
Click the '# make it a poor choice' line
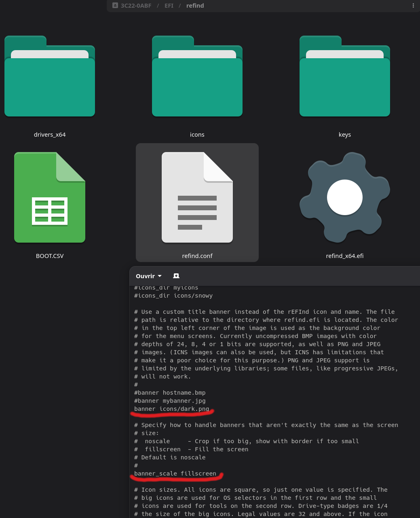(252, 360)
